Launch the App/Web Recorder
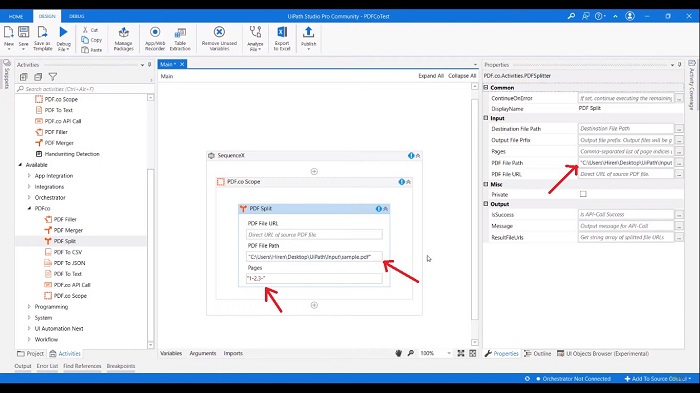Viewport: 700px width, 393px height. click(x=155, y=38)
